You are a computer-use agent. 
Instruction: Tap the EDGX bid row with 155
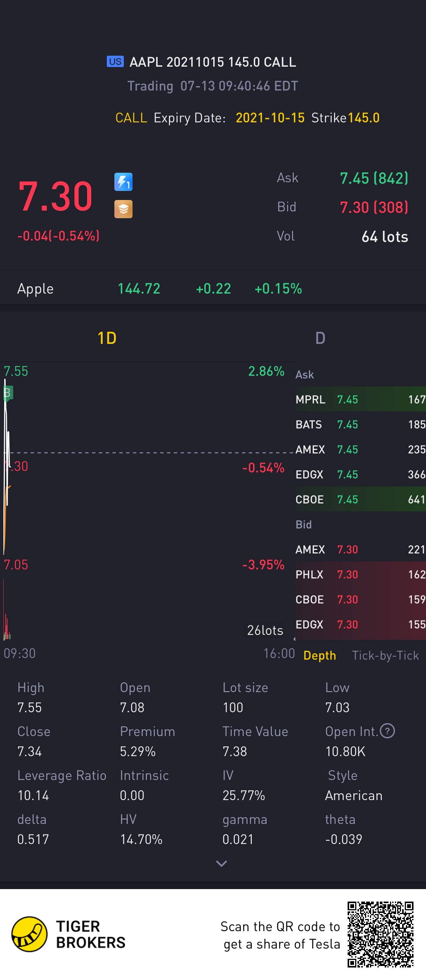pyautogui.click(x=360, y=624)
